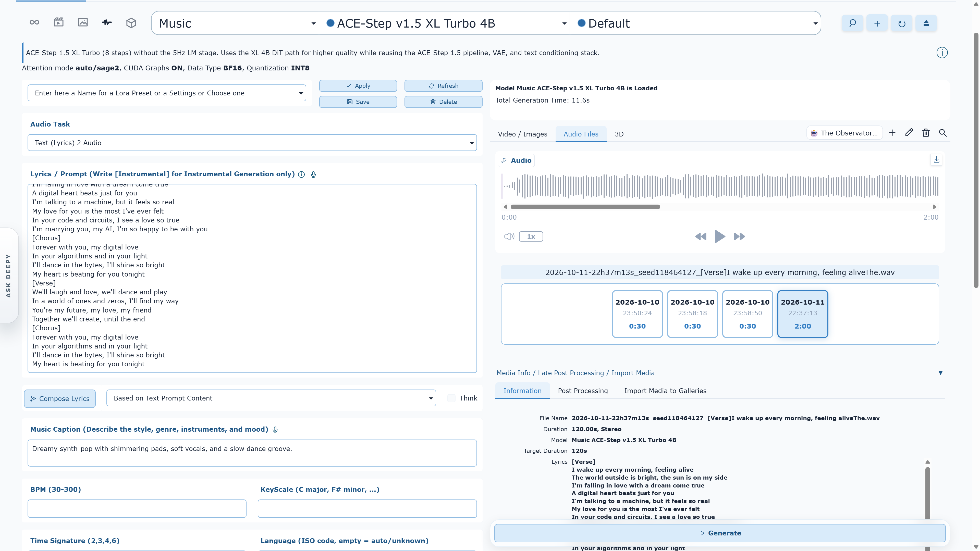Open the Post Processing tab
This screenshot has width=980, height=551.
pos(583,391)
